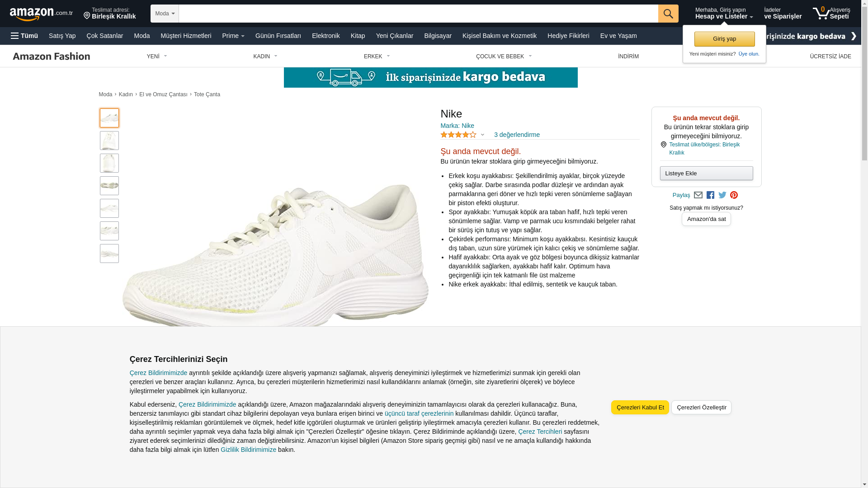Open the Tümü hamburger menu

pos(24,36)
